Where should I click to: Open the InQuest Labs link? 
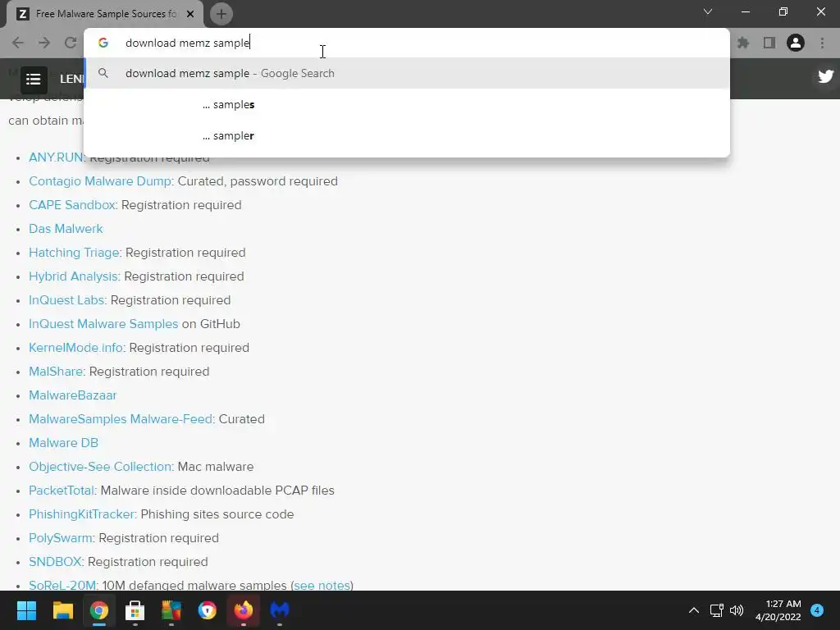[66, 300]
